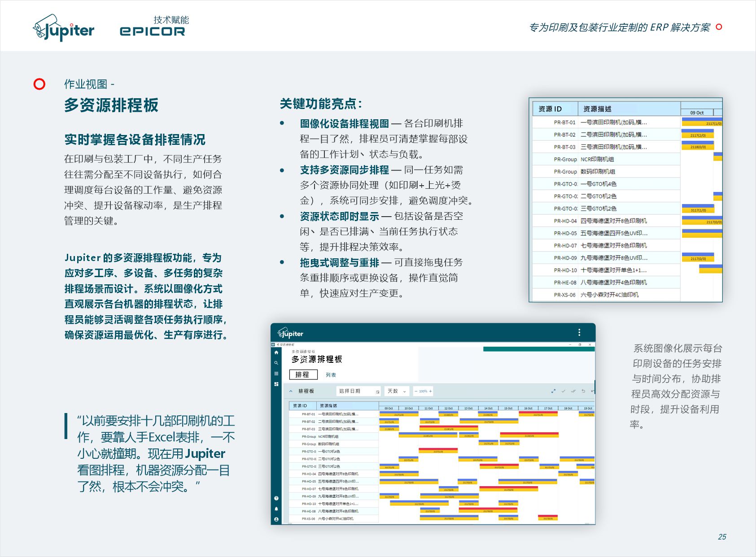Open the calendar icon in 选择日期 field

click(377, 392)
